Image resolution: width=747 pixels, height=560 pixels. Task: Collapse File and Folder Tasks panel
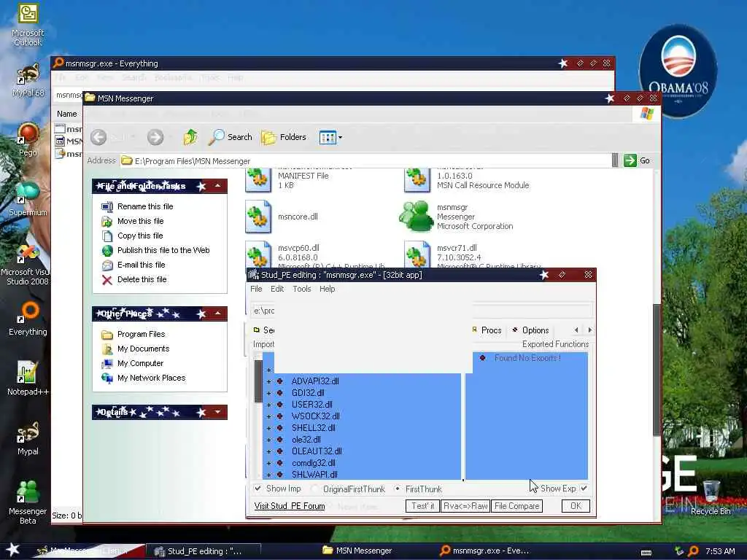(x=217, y=186)
